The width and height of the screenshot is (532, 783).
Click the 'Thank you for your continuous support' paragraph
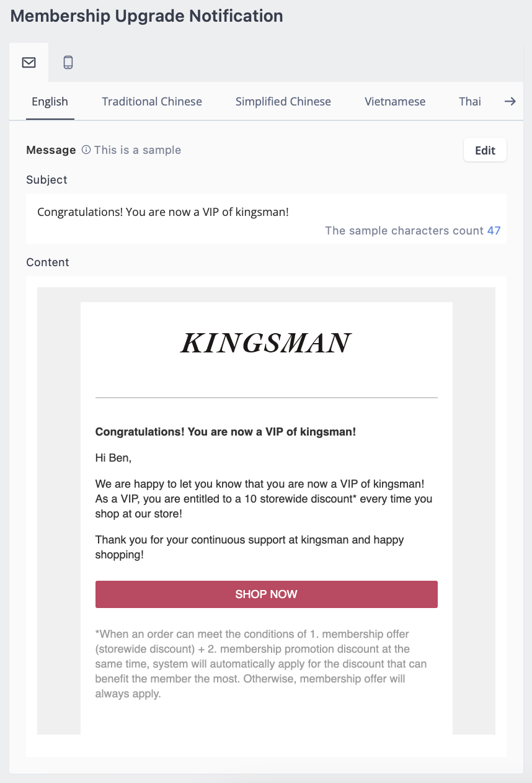(250, 547)
